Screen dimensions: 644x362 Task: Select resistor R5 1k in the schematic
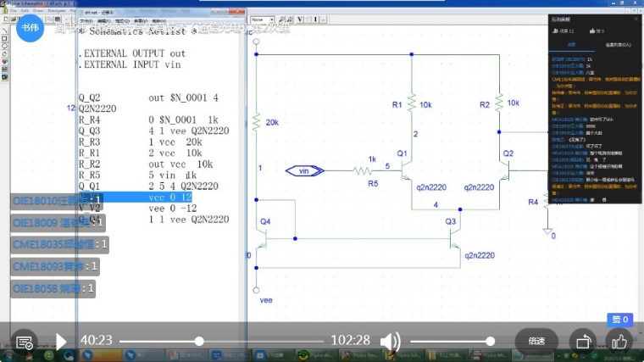(x=363, y=171)
